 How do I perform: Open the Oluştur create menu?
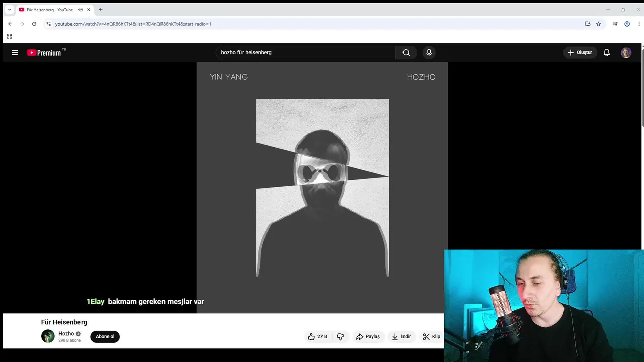point(580,52)
